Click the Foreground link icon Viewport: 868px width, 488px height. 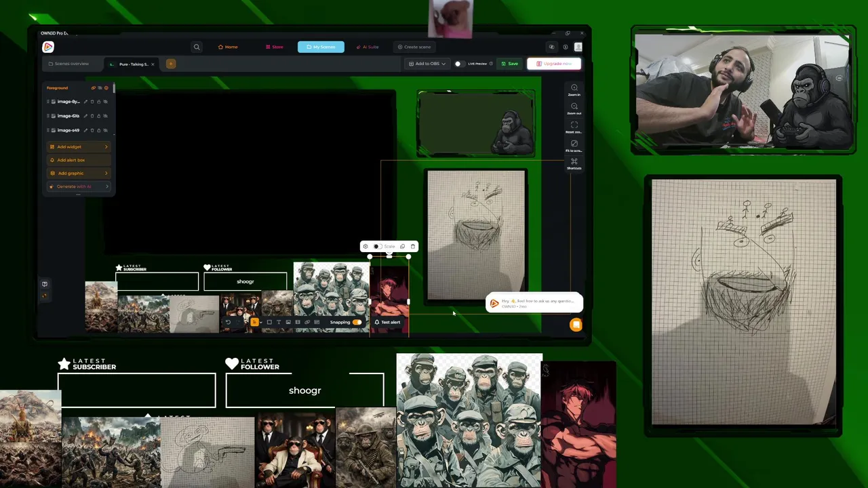click(x=94, y=87)
